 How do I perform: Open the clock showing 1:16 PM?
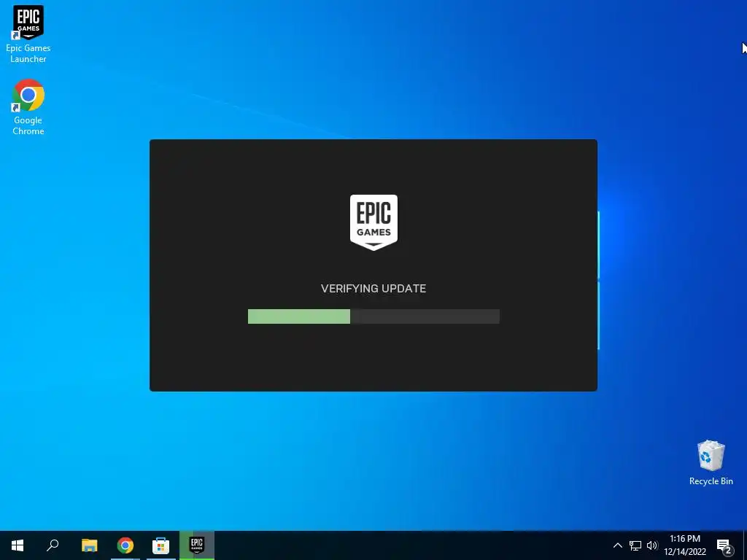point(685,545)
